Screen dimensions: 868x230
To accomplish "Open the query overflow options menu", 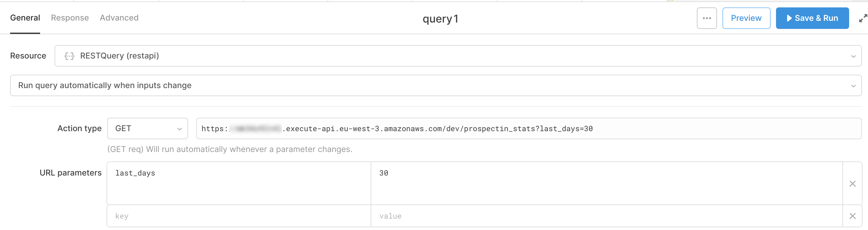I will [706, 18].
